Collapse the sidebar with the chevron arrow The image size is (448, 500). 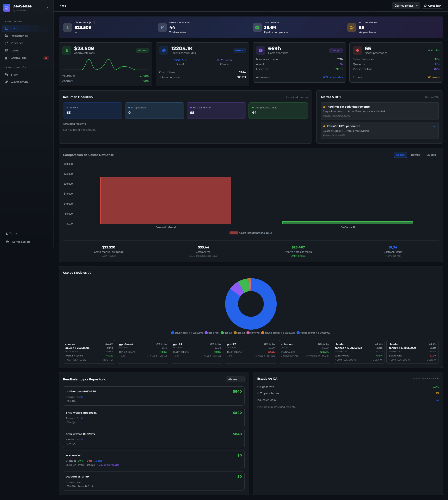[48, 8]
